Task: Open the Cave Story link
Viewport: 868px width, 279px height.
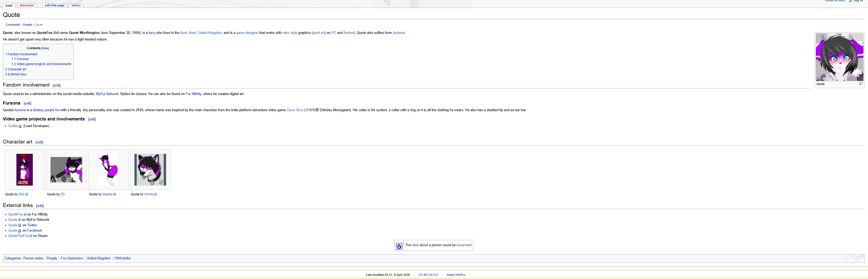Action: tap(295, 110)
